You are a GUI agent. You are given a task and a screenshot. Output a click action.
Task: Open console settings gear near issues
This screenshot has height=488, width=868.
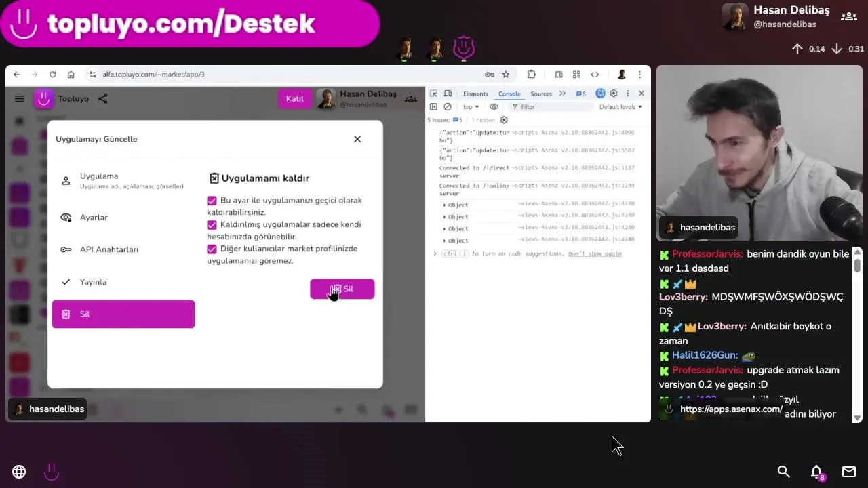[x=504, y=120]
